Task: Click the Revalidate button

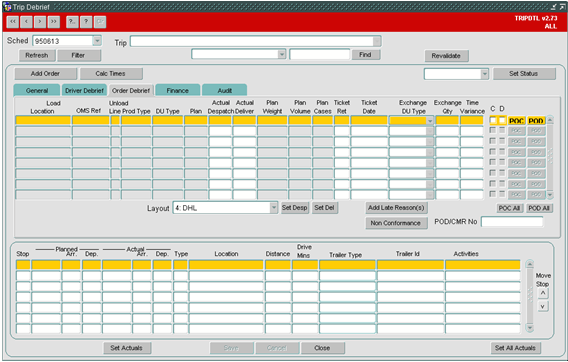Action: pos(446,56)
